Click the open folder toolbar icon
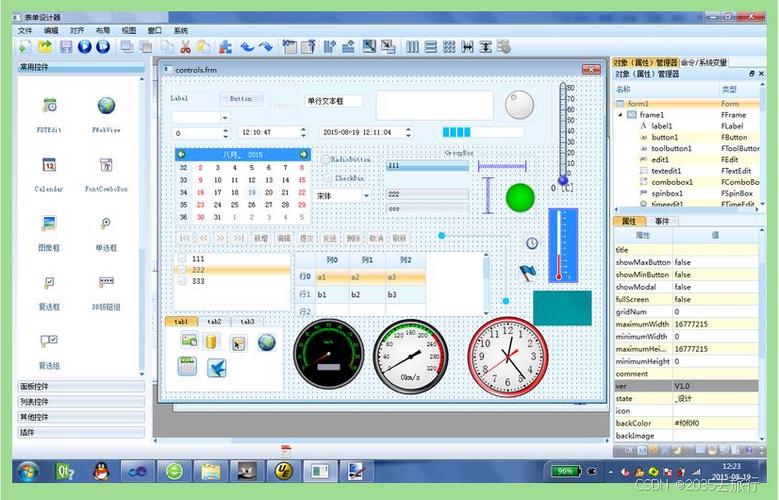779x500 pixels. tap(45, 46)
